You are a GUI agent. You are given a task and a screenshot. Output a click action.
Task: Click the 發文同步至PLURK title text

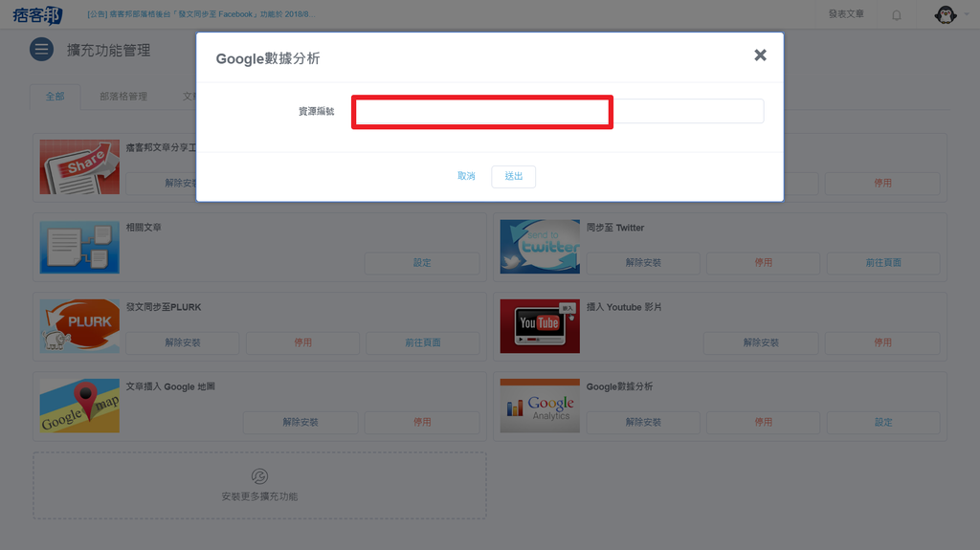pos(164,307)
